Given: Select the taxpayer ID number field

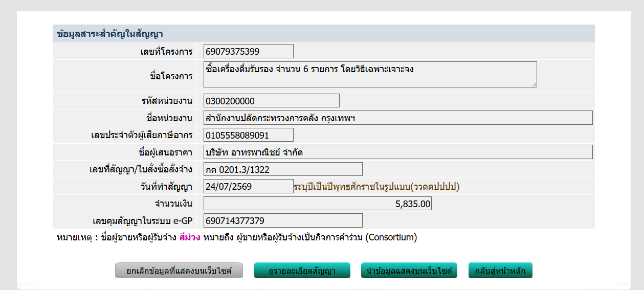Looking at the screenshot, I should pos(249,135).
